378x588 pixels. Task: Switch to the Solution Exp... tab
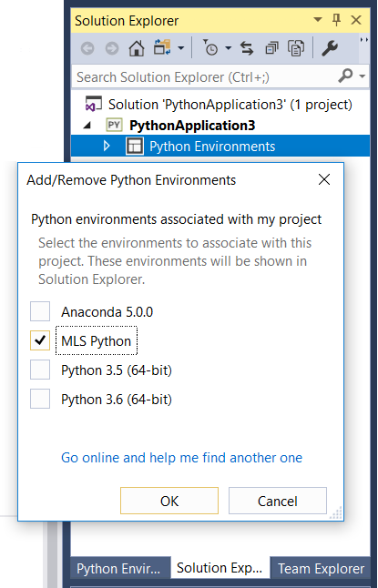tap(220, 568)
